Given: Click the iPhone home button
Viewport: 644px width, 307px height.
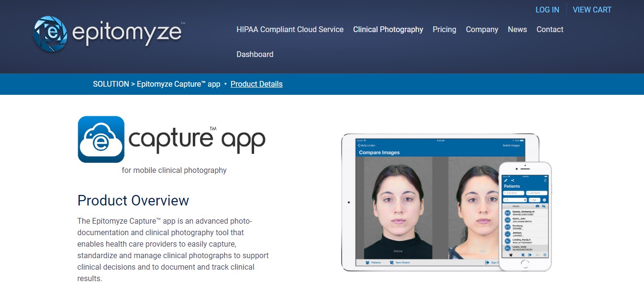Looking at the screenshot, I should click(525, 263).
